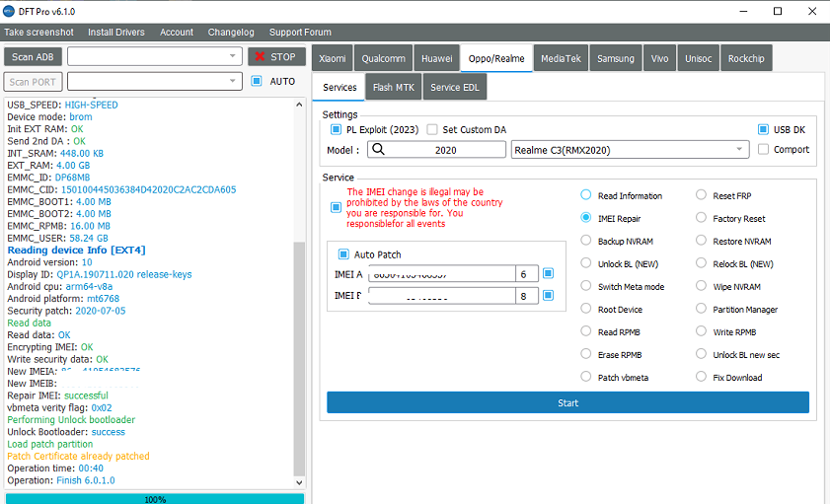Click the magnifier icon in the Model search
Screen dimensions: 830x504
pos(378,150)
